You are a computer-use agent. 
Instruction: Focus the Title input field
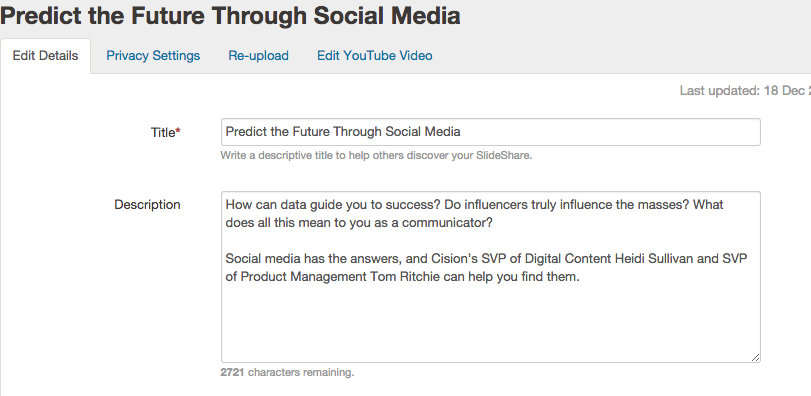click(490, 132)
